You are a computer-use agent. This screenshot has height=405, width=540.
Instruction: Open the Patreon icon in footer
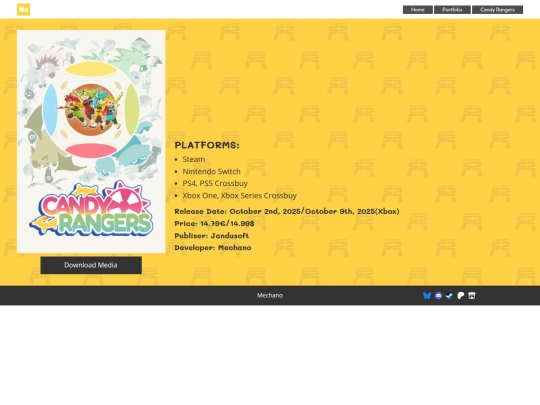461,295
